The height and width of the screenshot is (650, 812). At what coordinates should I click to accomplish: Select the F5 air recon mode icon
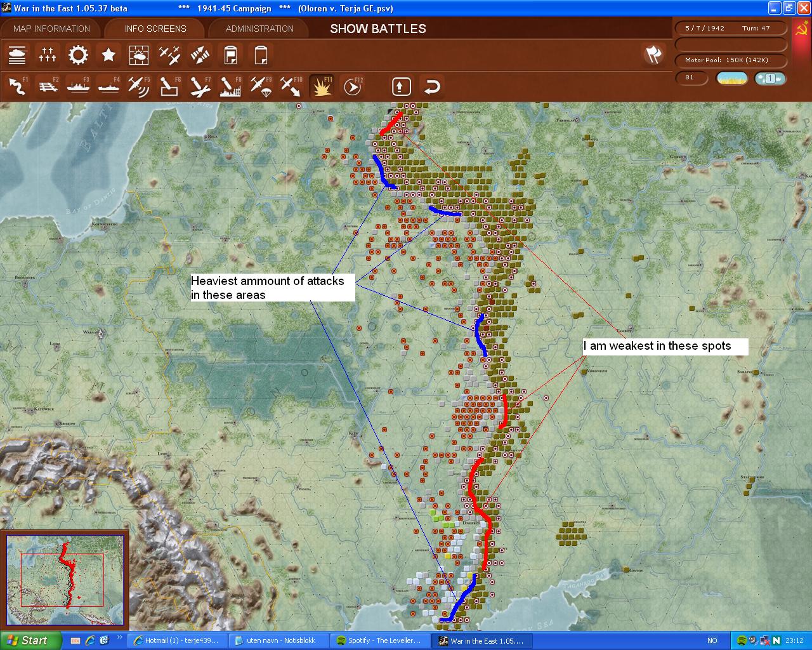(139, 86)
